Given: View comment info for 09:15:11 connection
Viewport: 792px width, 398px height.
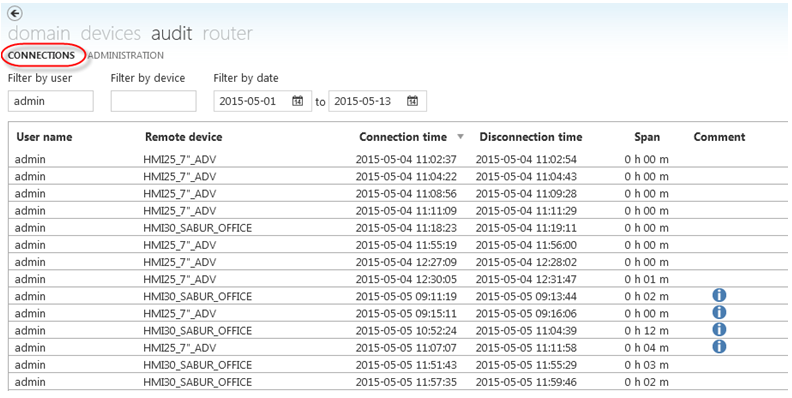Looking at the screenshot, I should pos(719,313).
